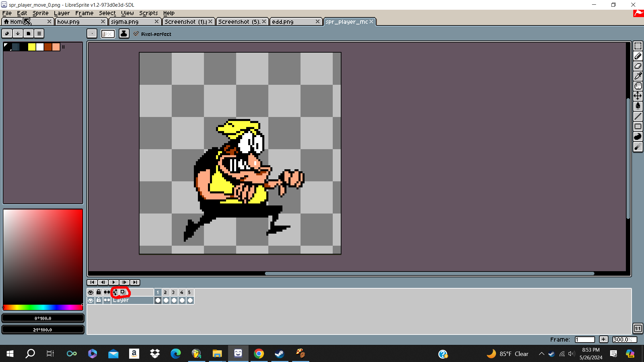Image resolution: width=644 pixels, height=362 pixels.
Task: Select the Line tool
Action: coord(638,116)
